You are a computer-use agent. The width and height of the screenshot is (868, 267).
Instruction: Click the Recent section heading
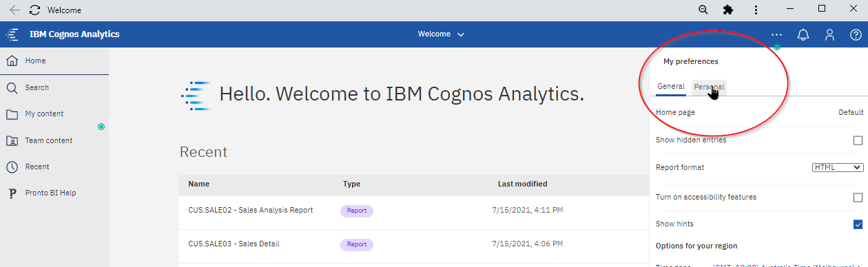(203, 152)
